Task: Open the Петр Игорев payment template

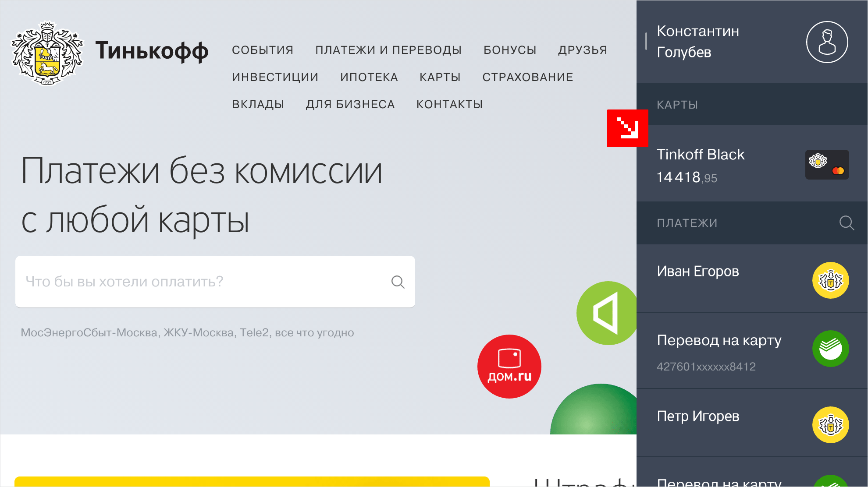Action: [752, 423]
